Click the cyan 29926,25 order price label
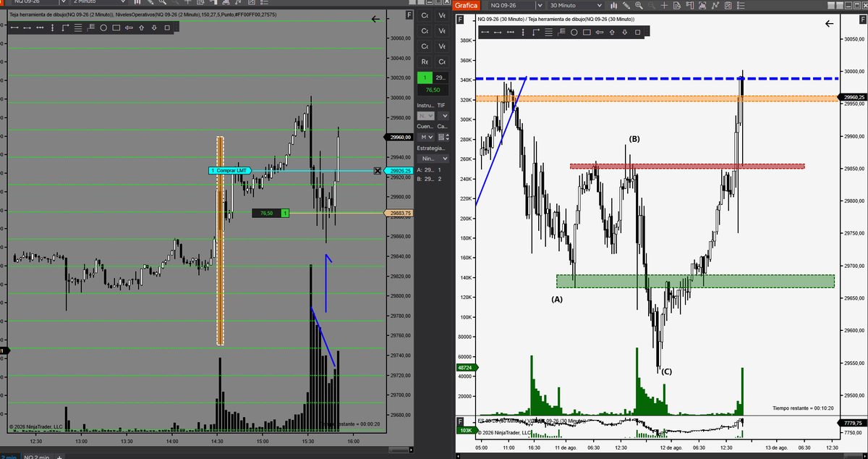Screen dimensions: 868x459 point(399,171)
